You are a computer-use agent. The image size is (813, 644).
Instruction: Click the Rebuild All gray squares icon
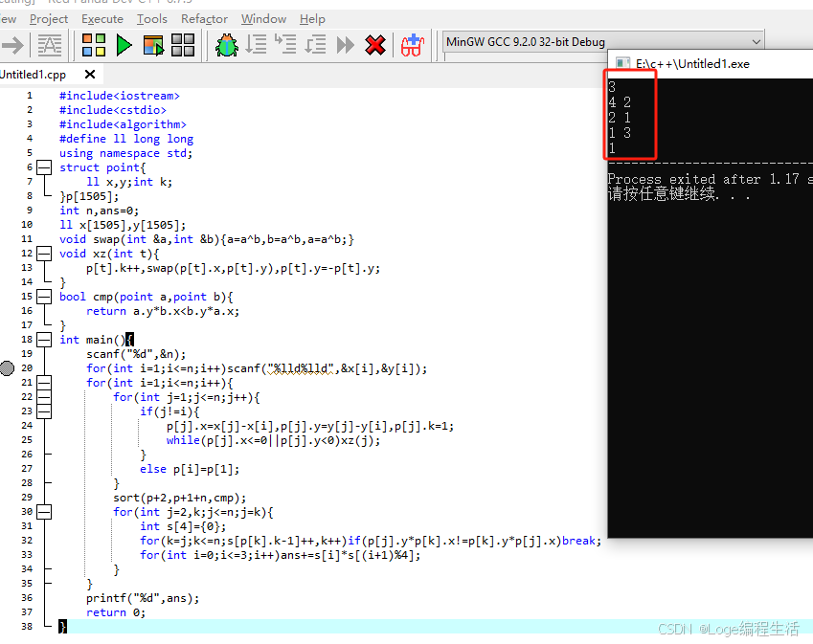[x=183, y=45]
